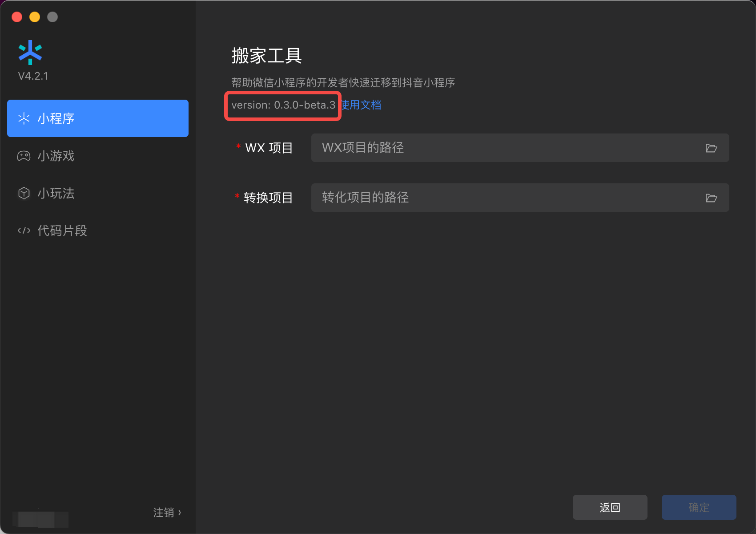
Task: Click the 返回 button
Action: pos(610,507)
